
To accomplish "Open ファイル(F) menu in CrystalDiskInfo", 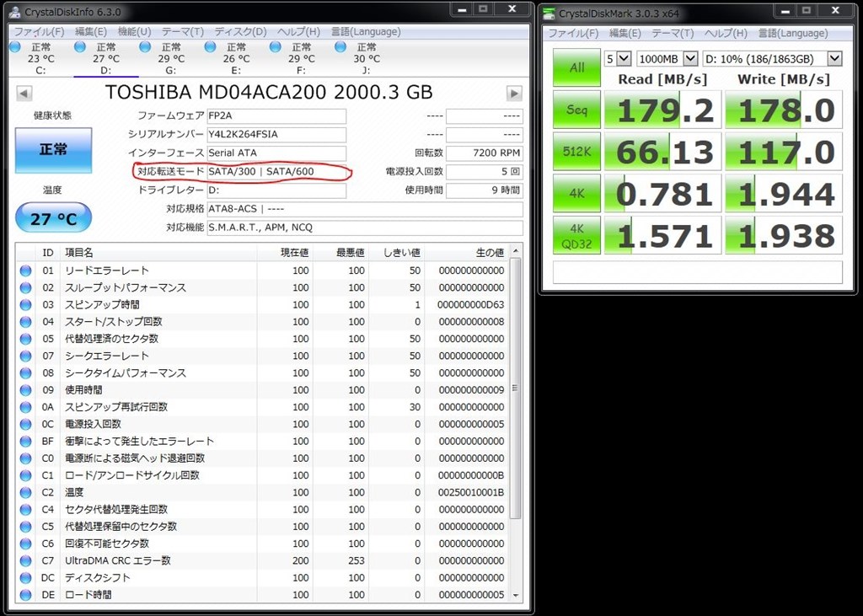I will (39, 32).
